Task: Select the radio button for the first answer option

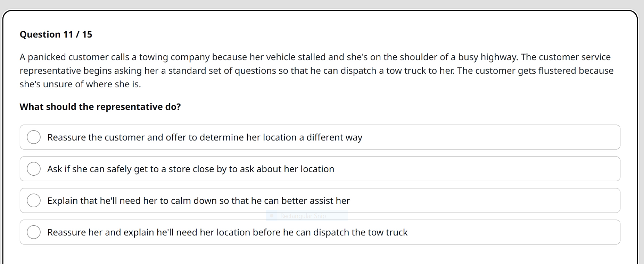Action: tap(34, 137)
